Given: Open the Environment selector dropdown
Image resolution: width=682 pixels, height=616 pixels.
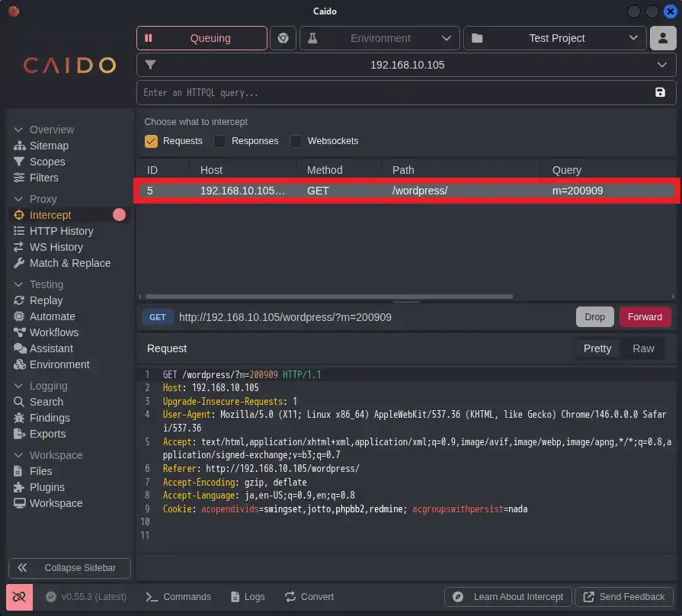Looking at the screenshot, I should (379, 38).
